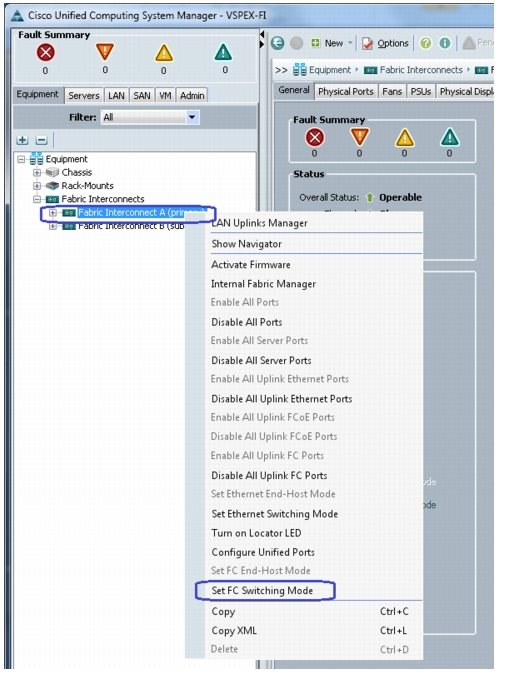Switch to the LAN tab

click(117, 96)
